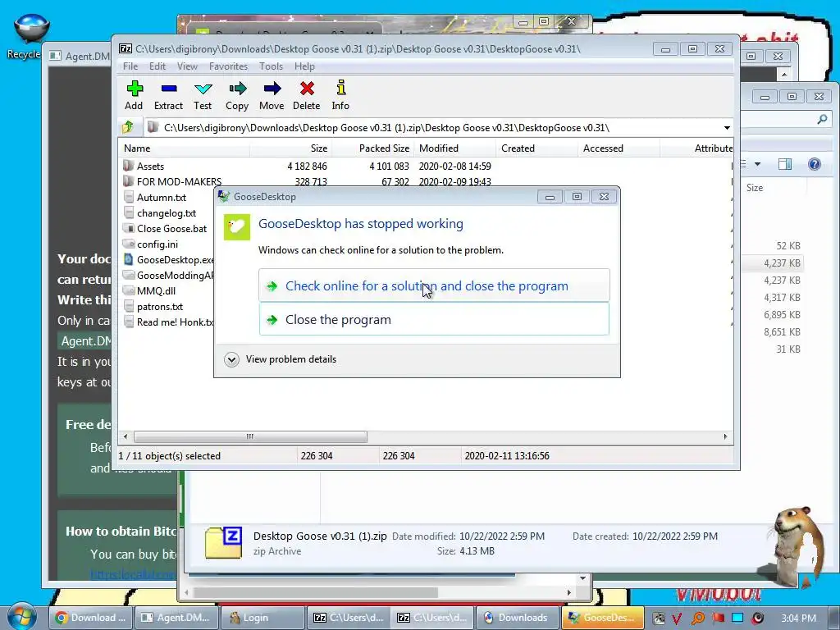Click the Test toolbar icon
The height and width of the screenshot is (630, 840).
(203, 95)
